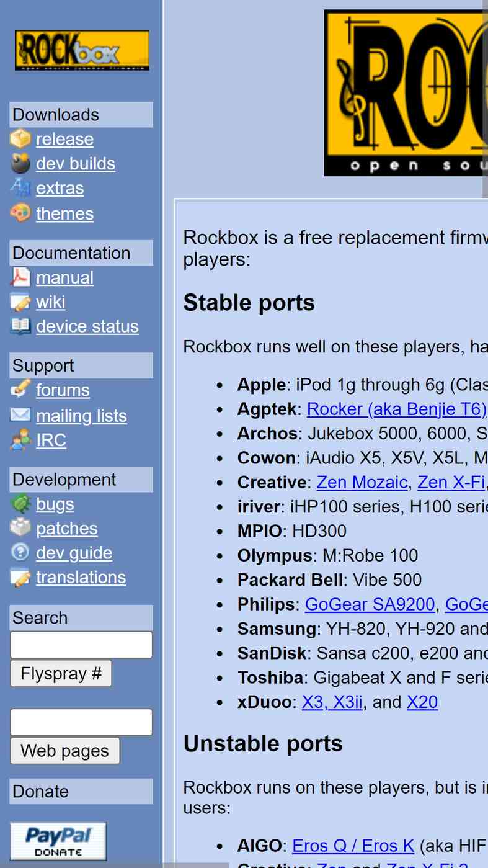Click the bomb icon beside dev builds
The width and height of the screenshot is (488, 868).
pyautogui.click(x=20, y=163)
